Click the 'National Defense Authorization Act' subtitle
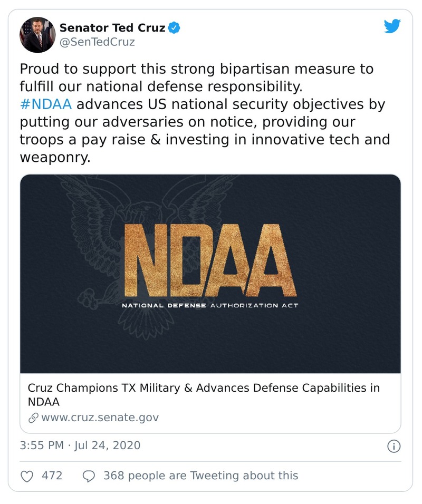The image size is (422, 504). tap(210, 305)
